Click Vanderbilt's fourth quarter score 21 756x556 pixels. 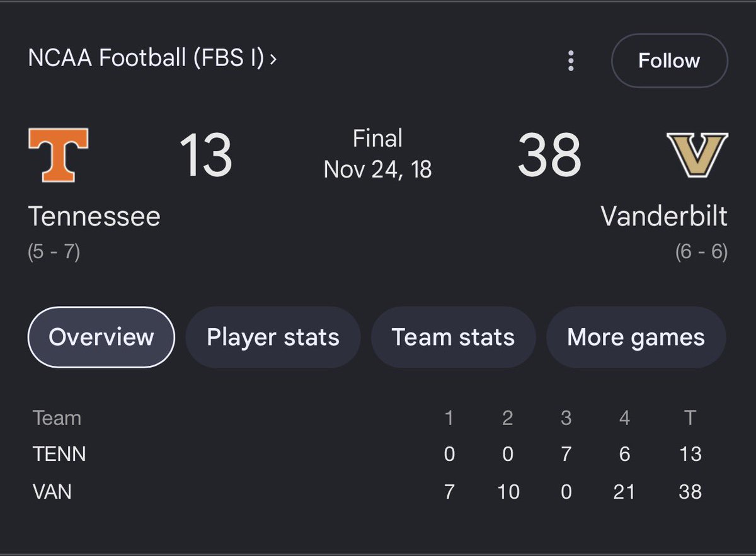624,491
